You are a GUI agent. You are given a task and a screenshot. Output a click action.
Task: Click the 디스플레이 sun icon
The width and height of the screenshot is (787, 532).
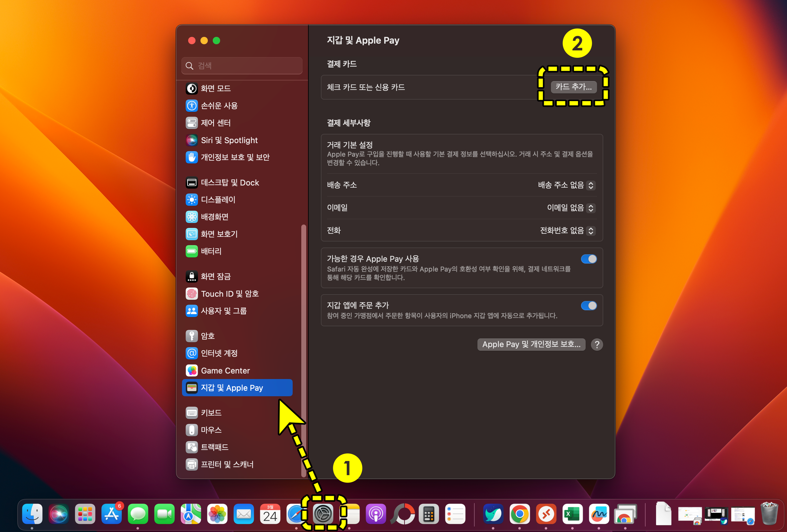tap(192, 200)
